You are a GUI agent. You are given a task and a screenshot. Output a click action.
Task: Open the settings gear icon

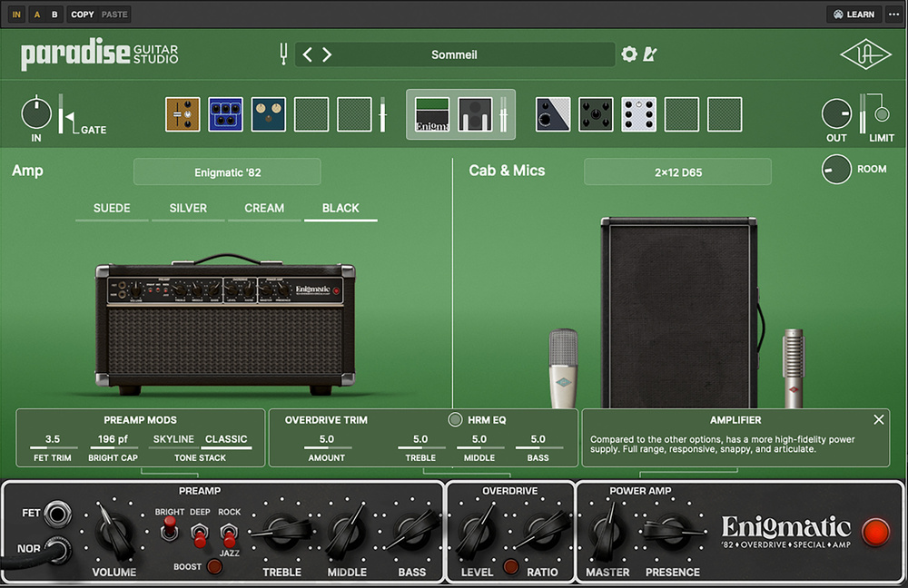(629, 54)
